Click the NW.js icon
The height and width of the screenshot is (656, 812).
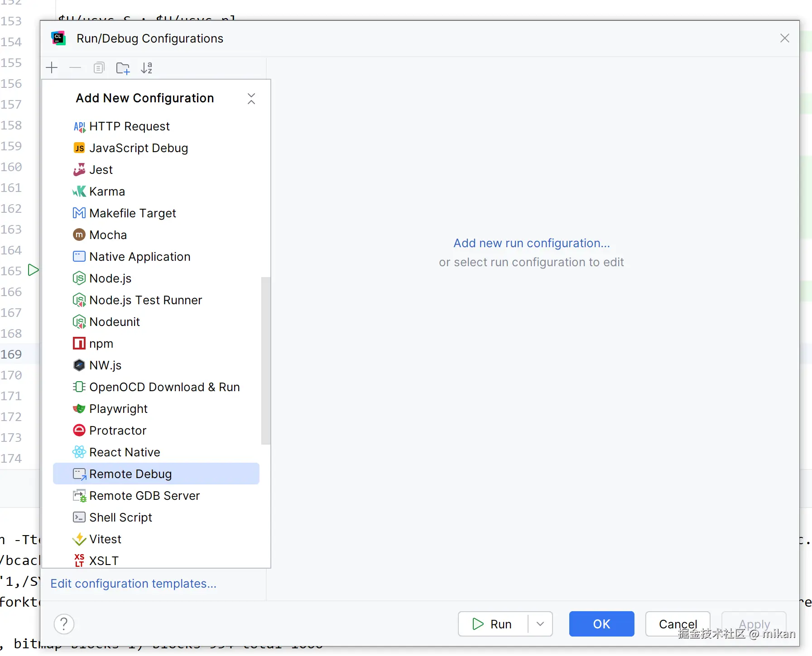coord(79,365)
